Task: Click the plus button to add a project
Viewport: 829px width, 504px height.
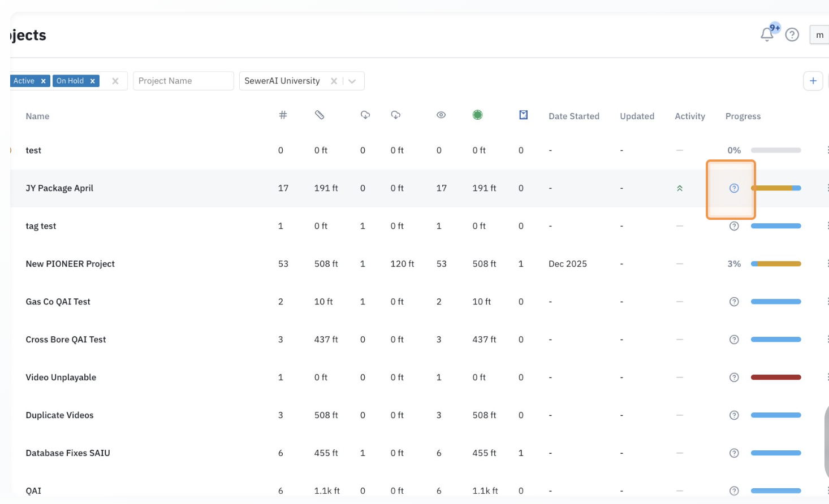Action: pos(813,81)
